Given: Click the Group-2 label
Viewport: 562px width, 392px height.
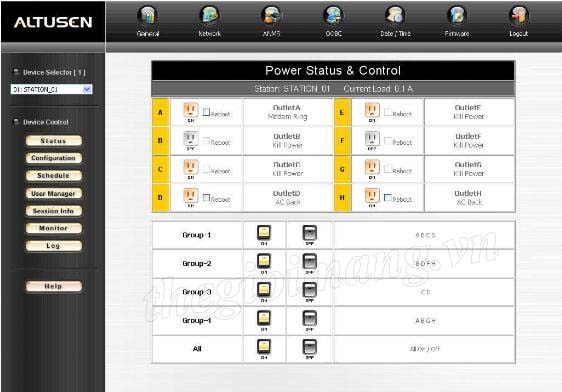Looking at the screenshot, I should [196, 264].
